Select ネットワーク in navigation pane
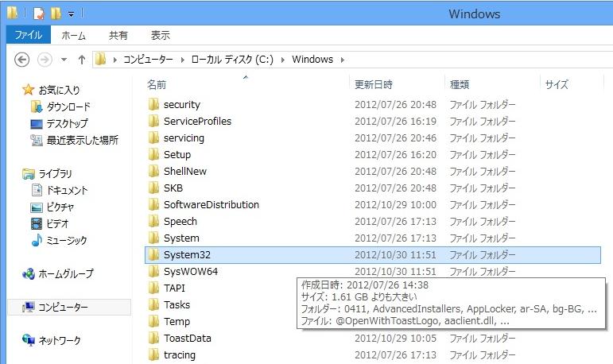Viewport: 613px width, 364px height. coord(60,340)
